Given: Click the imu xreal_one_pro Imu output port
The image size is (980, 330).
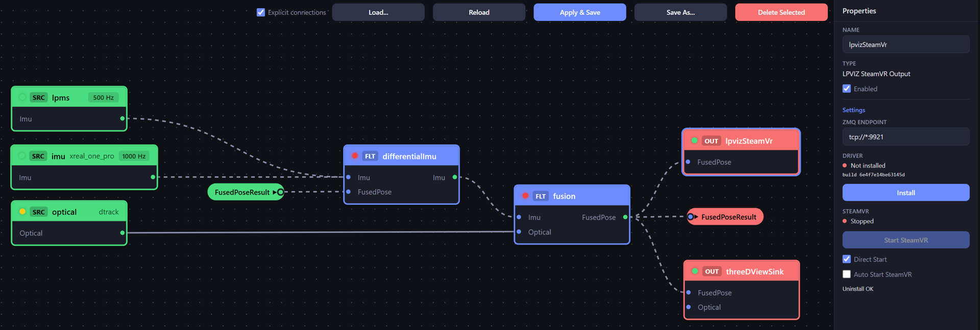Looking at the screenshot, I should click(153, 177).
